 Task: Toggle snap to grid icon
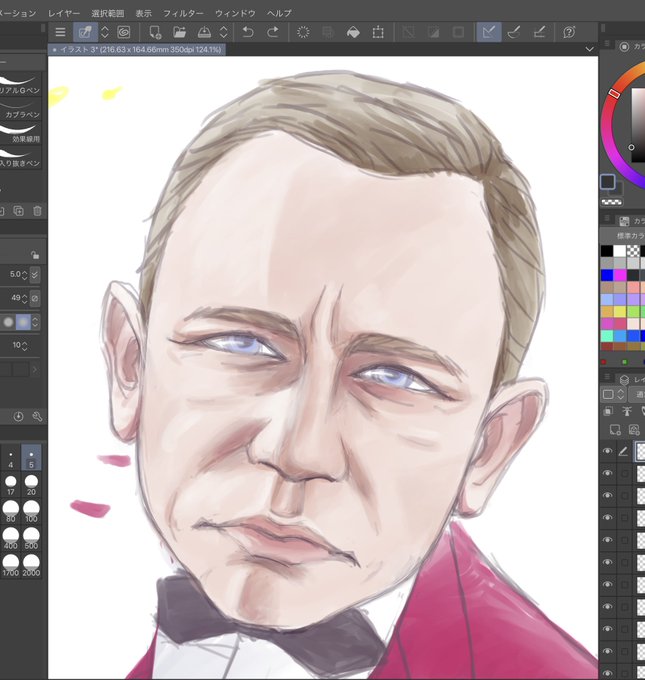pyautogui.click(x=539, y=32)
